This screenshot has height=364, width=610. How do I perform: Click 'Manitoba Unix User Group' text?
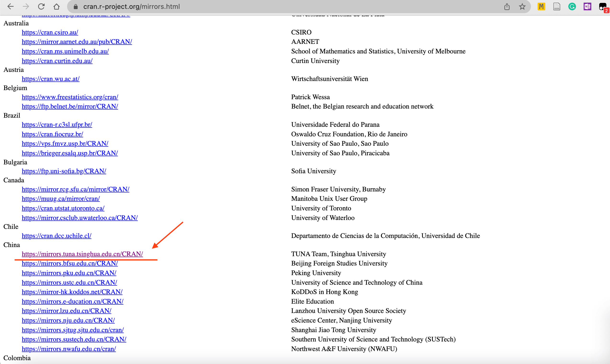click(329, 199)
